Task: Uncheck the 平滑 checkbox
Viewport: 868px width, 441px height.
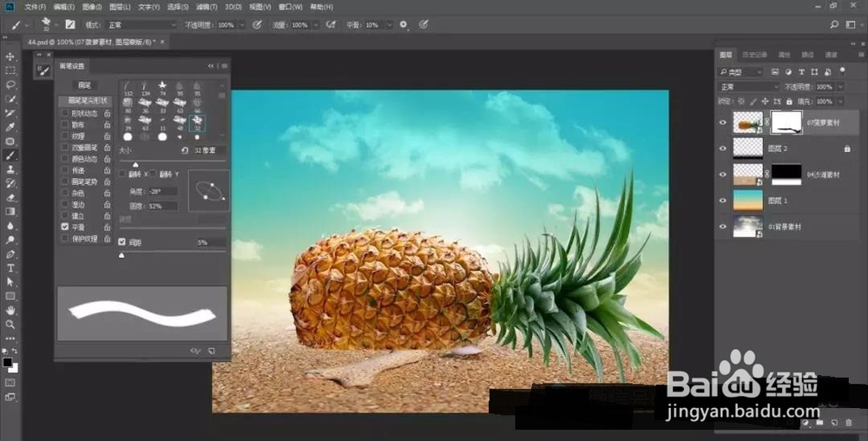Action: [65, 227]
